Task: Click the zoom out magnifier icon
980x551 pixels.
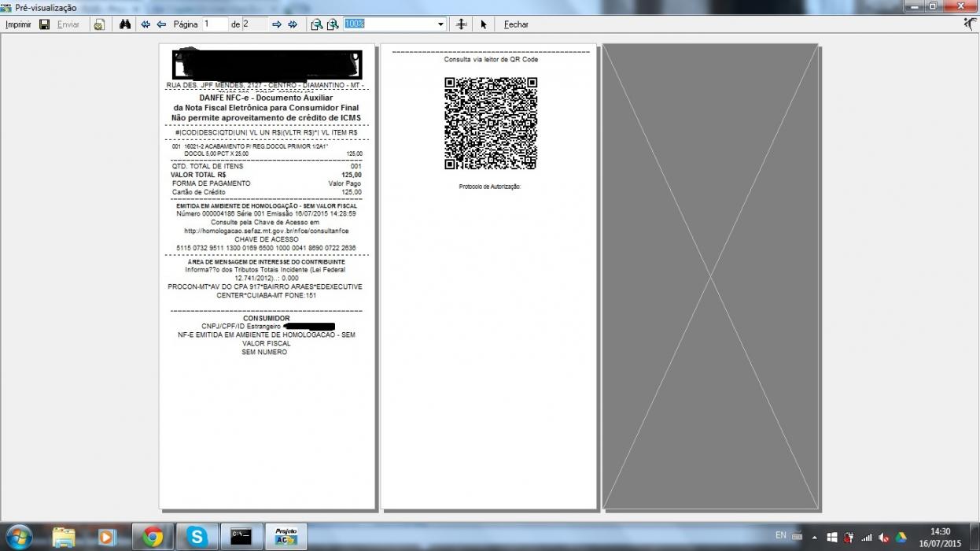Action: coord(316,24)
